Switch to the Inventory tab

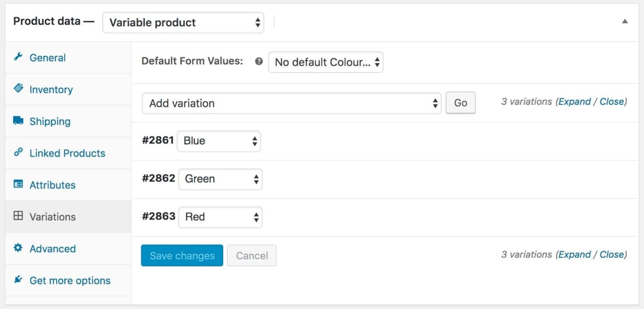click(51, 89)
